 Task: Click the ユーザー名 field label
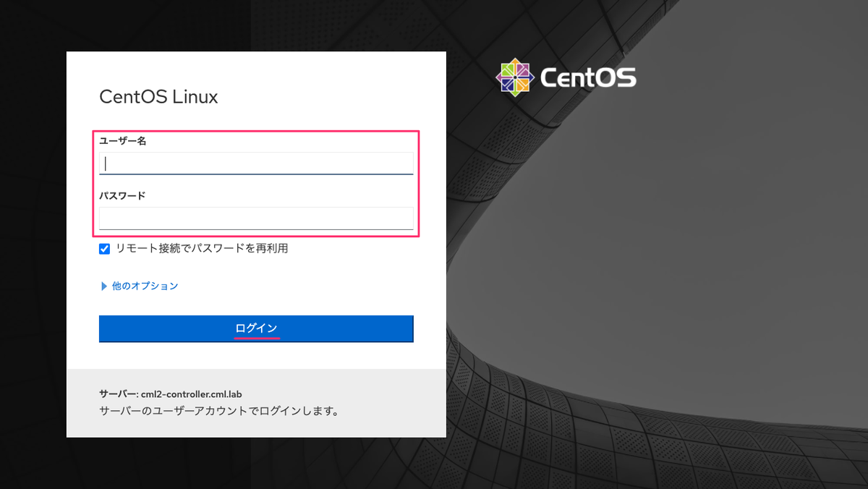tap(123, 141)
